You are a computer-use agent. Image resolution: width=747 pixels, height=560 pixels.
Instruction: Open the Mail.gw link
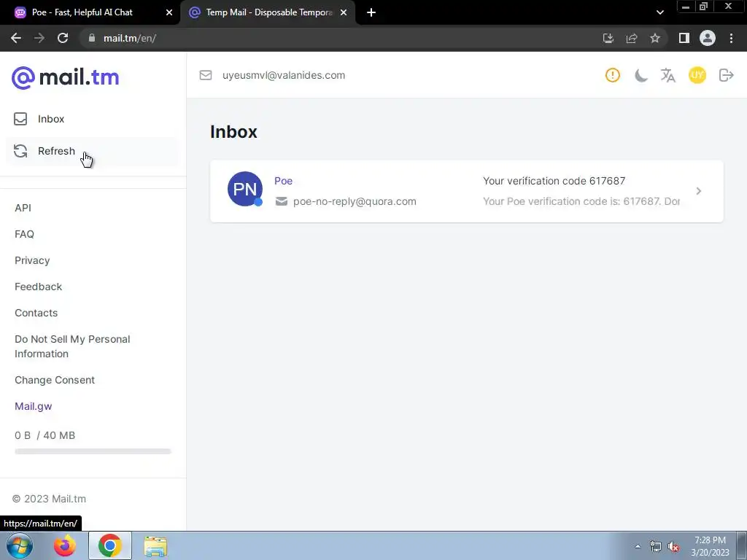(x=34, y=406)
